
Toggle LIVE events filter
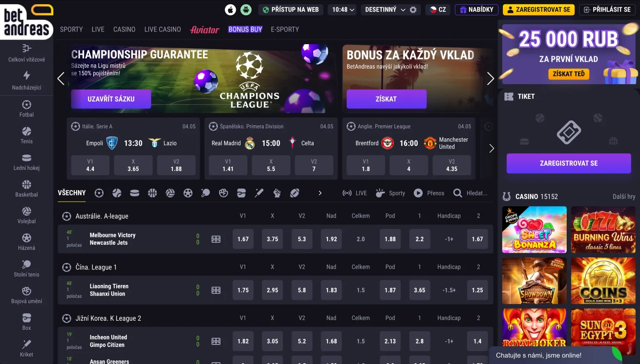pos(355,193)
